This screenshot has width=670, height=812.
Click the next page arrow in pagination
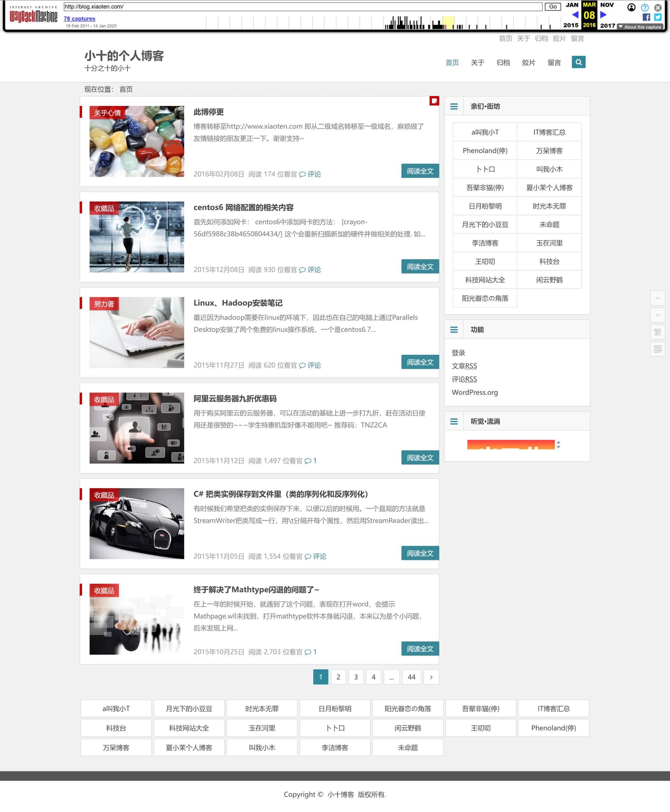431,677
